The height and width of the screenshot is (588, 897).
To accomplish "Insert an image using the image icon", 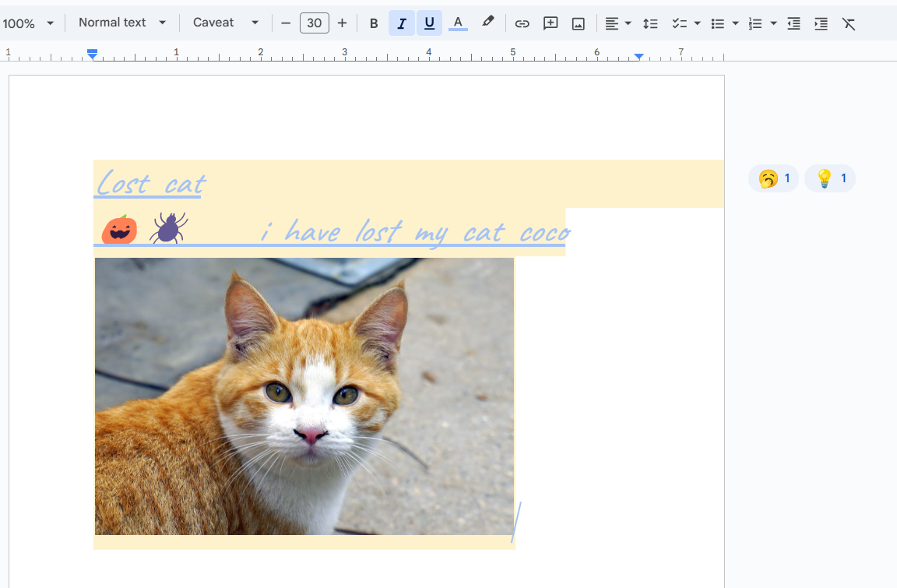I will tap(579, 23).
